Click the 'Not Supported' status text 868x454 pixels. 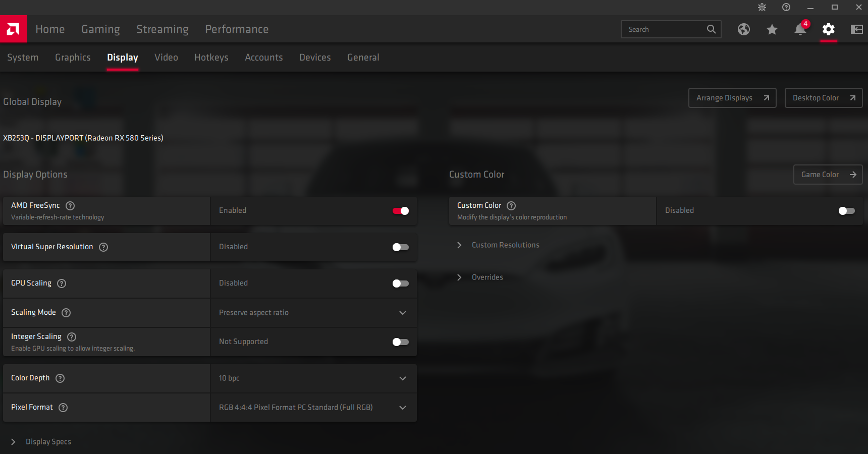pyautogui.click(x=243, y=342)
